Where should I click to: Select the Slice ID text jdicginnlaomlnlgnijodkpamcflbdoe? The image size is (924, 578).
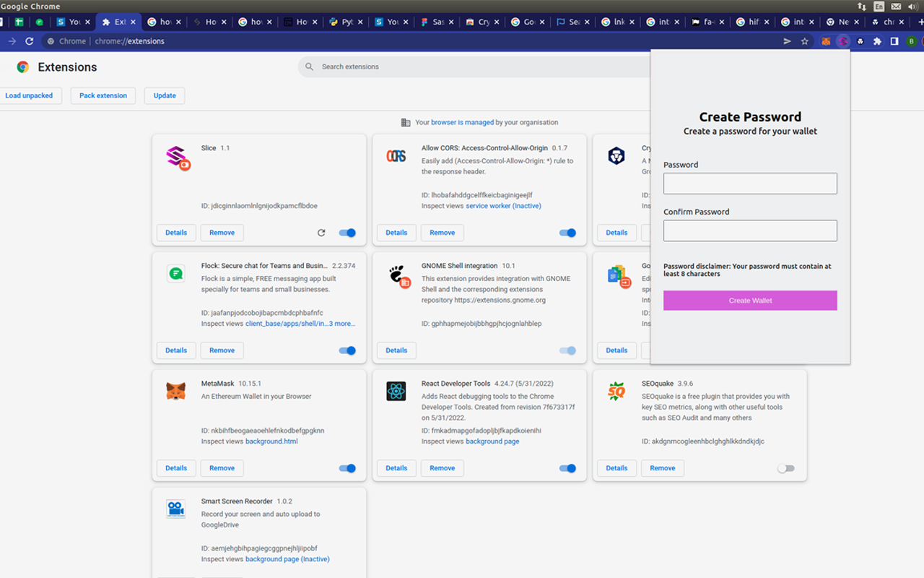pyautogui.click(x=264, y=206)
